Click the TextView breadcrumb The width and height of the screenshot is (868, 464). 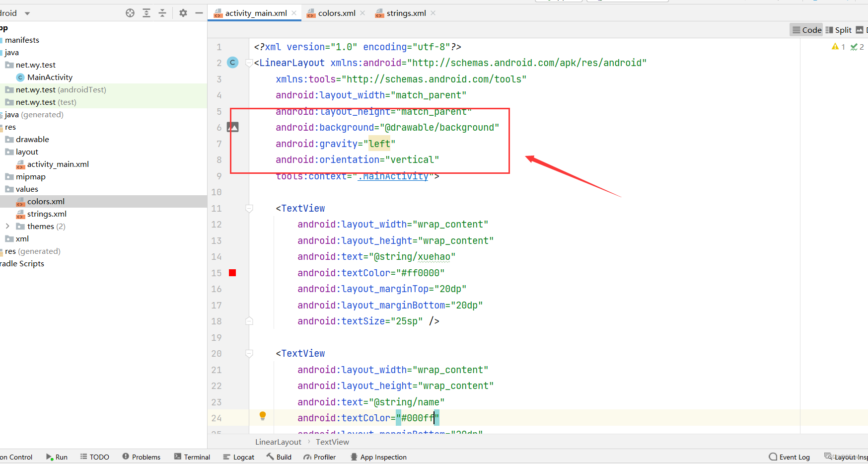332,442
